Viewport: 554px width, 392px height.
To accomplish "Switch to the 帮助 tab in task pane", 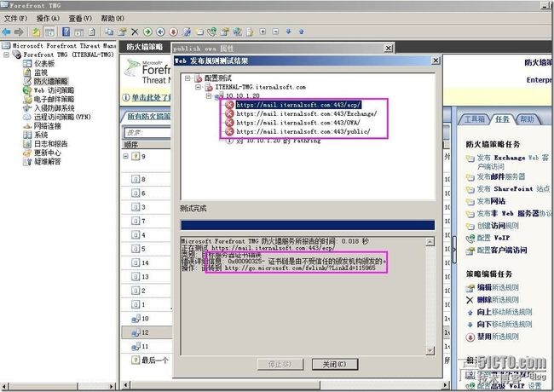I will [x=527, y=119].
